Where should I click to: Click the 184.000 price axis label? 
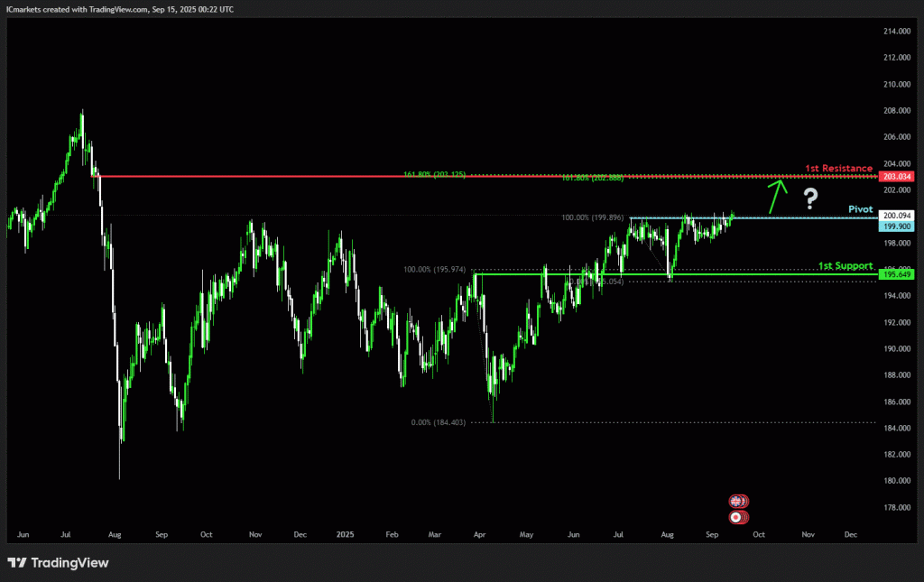[x=897, y=429]
